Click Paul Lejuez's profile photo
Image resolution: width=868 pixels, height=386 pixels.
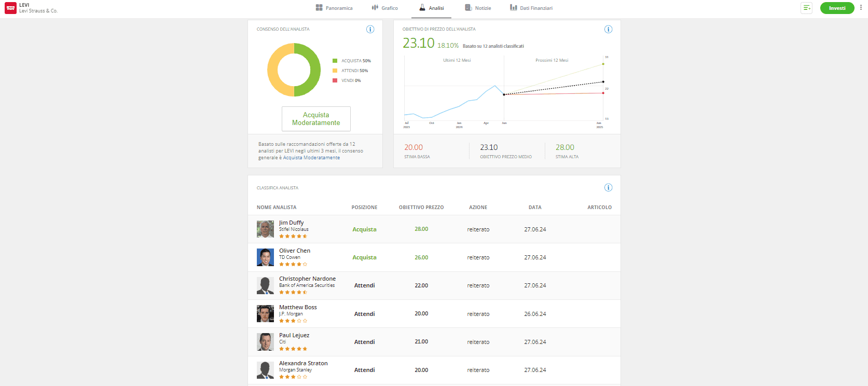265,342
